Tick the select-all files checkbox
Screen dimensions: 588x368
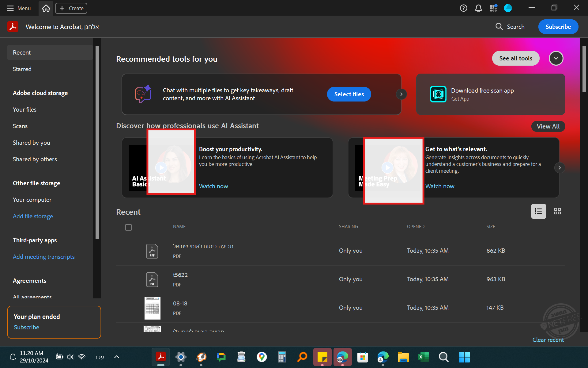click(129, 227)
